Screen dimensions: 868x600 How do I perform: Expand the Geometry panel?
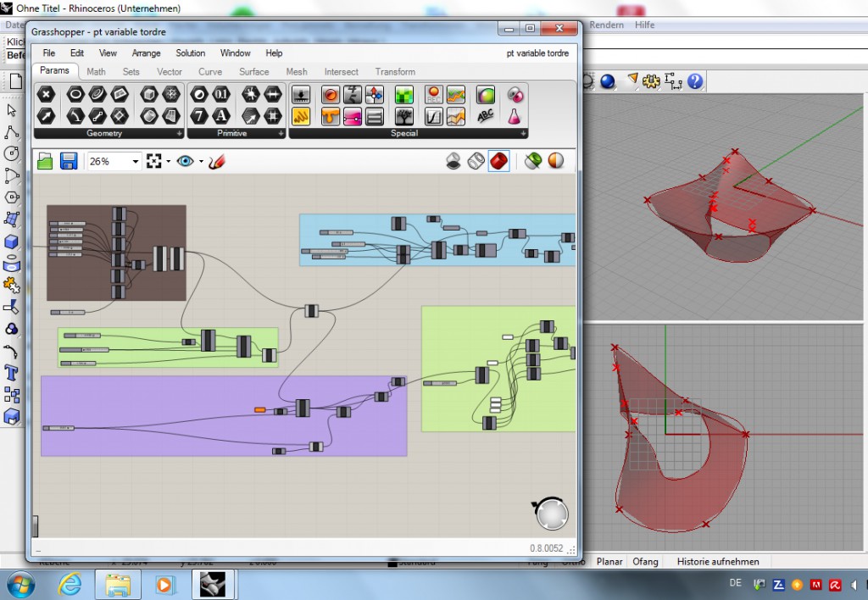point(179,133)
